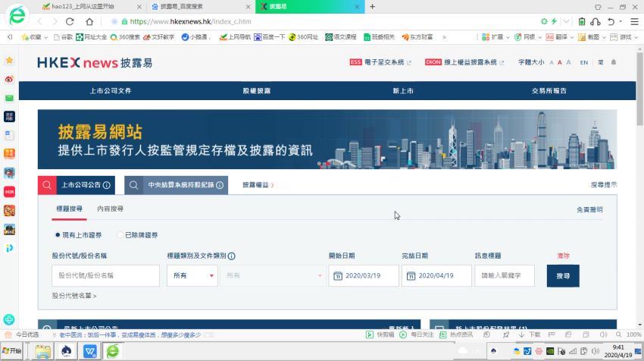The width and height of the screenshot is (644, 361).
Task: Expand more bookmarks with » chevron
Action: [x=444, y=37]
